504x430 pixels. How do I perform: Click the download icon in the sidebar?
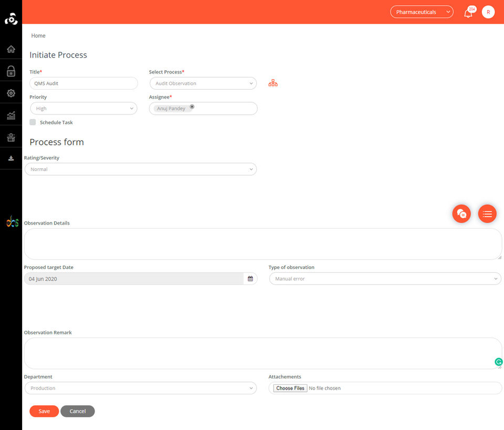[11, 158]
